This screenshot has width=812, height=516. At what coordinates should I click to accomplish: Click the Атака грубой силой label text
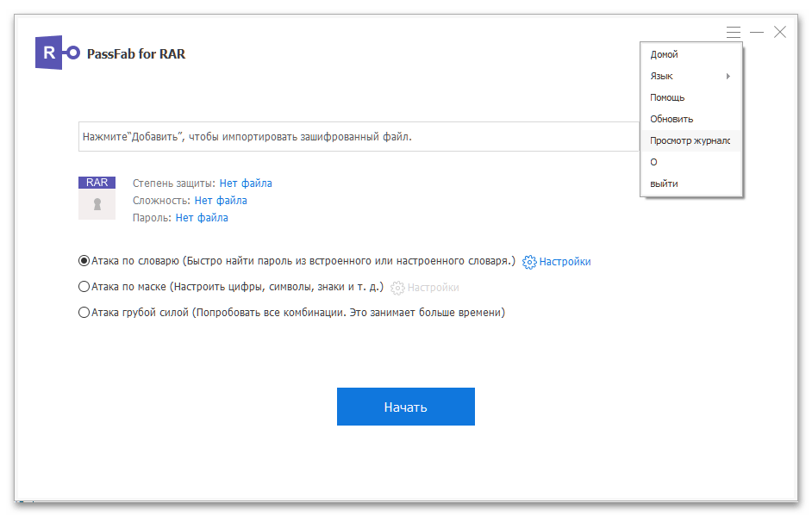(x=298, y=313)
